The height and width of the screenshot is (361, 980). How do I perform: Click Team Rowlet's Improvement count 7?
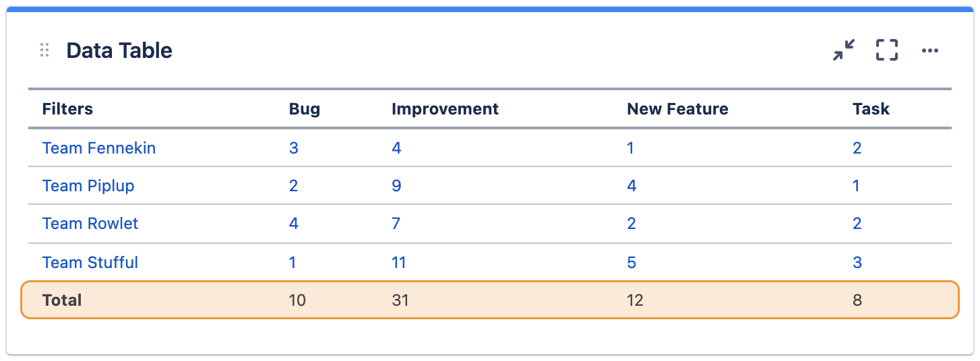click(x=396, y=224)
